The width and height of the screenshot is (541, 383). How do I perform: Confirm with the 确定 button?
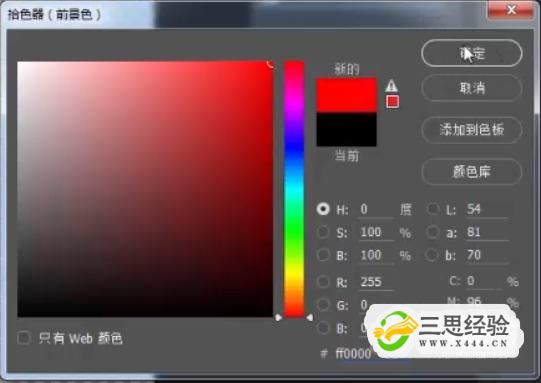[472, 53]
